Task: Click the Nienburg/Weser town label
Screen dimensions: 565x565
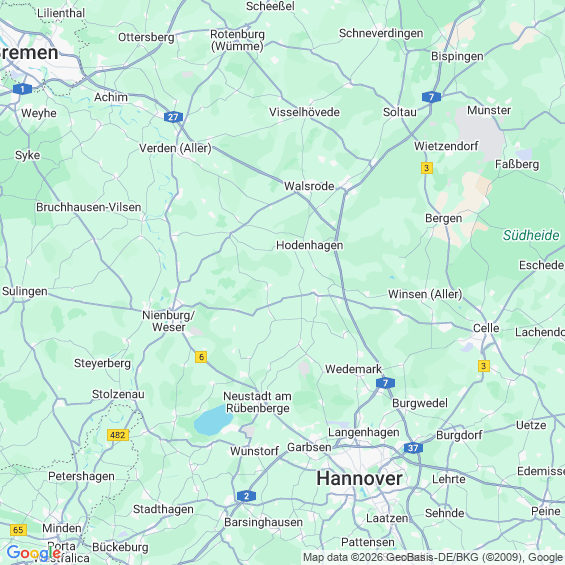Action: [169, 321]
